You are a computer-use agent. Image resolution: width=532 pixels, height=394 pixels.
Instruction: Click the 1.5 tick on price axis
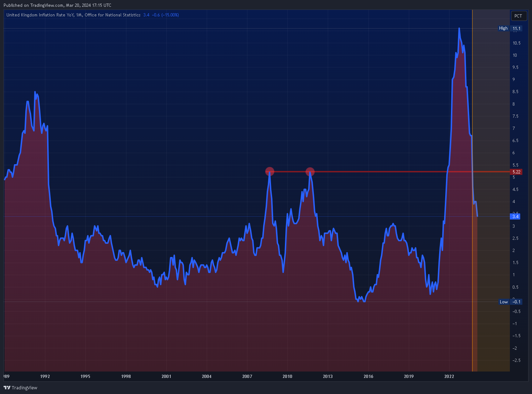[x=516, y=263]
